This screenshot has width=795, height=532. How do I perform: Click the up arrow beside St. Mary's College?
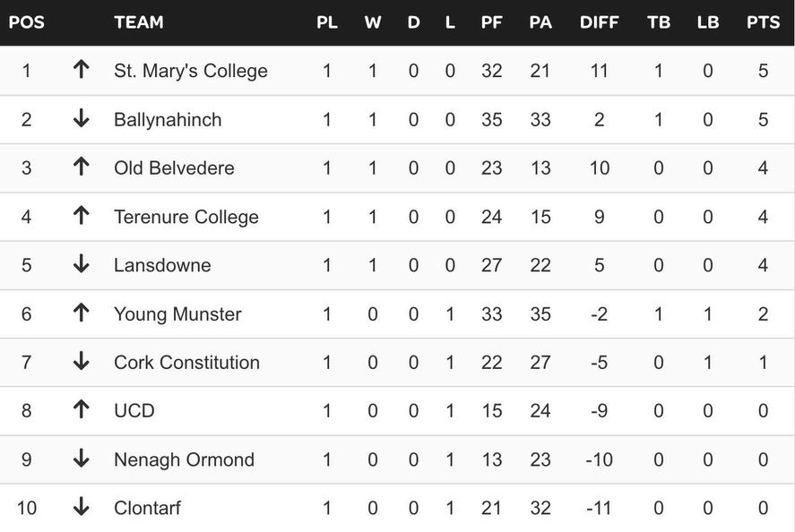click(x=81, y=70)
